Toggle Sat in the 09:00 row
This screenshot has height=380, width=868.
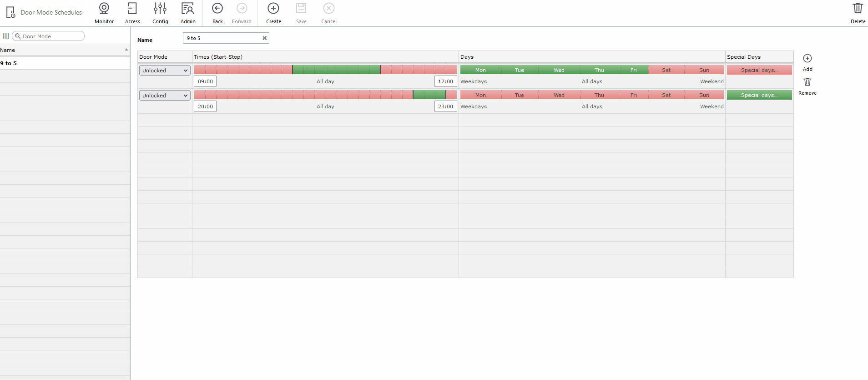(666, 70)
